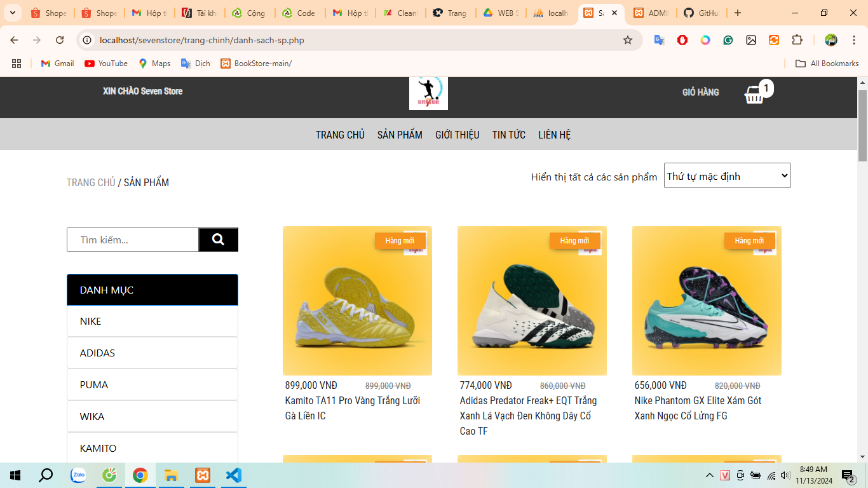Click the Nike Phantom shoe image
The width and height of the screenshot is (868, 488).
pos(707,301)
